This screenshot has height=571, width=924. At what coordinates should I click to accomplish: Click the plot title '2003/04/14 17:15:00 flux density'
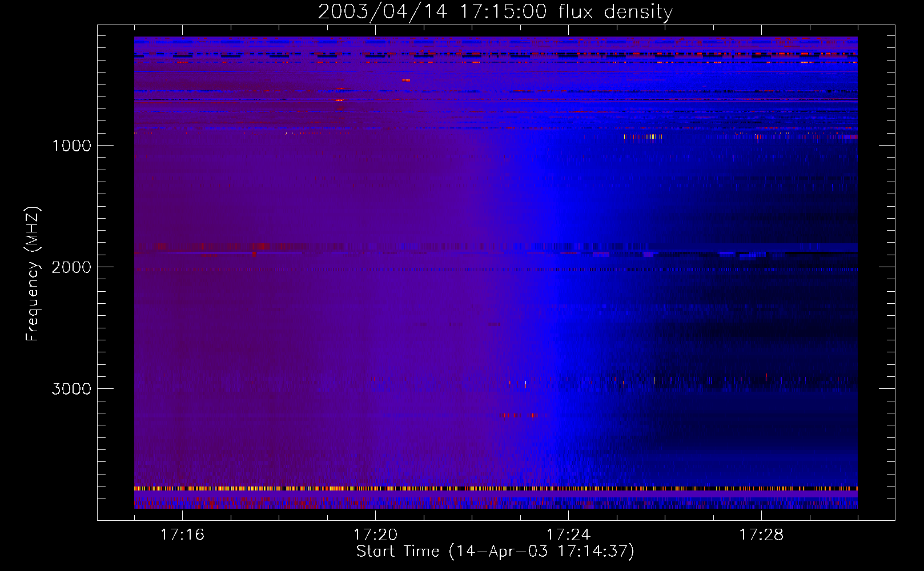[495, 11]
